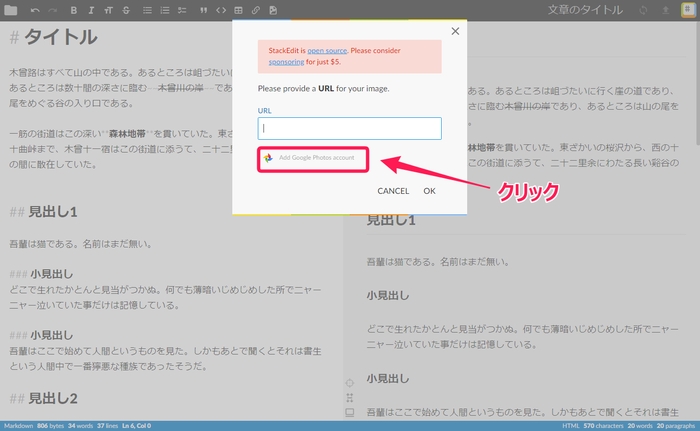Click the focus mode icon near the divider

point(350,398)
